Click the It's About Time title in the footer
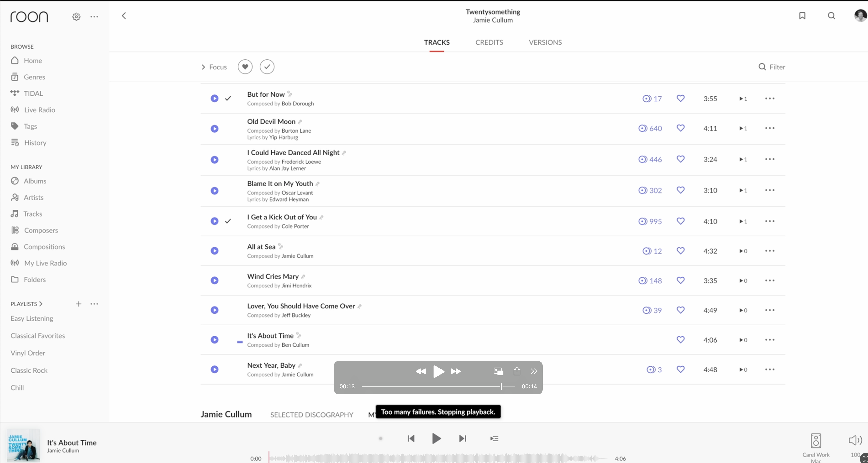The width and height of the screenshot is (868, 463). [x=72, y=443]
